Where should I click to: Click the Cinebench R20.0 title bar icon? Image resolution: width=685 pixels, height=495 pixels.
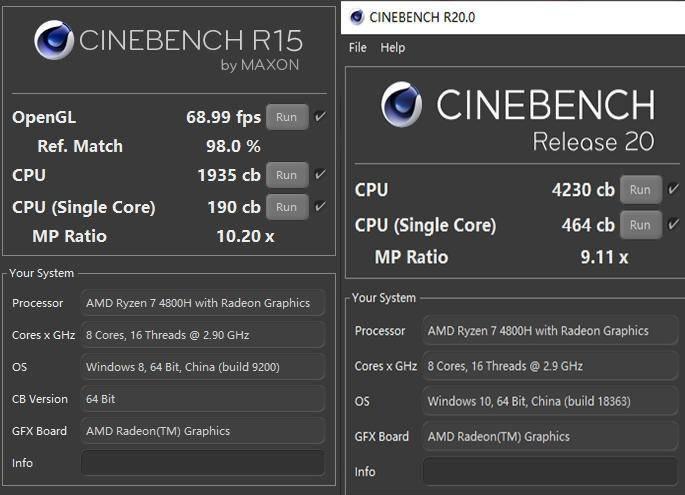(x=356, y=17)
